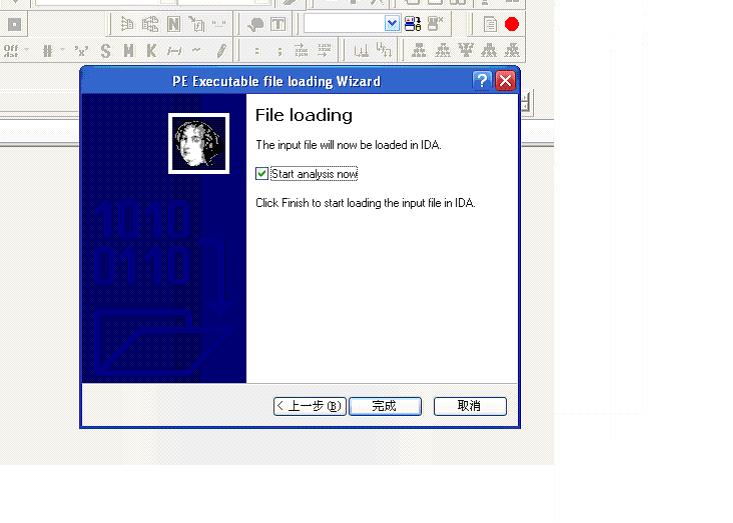
Task: Click the quoted dots string icon
Action: coord(219,23)
